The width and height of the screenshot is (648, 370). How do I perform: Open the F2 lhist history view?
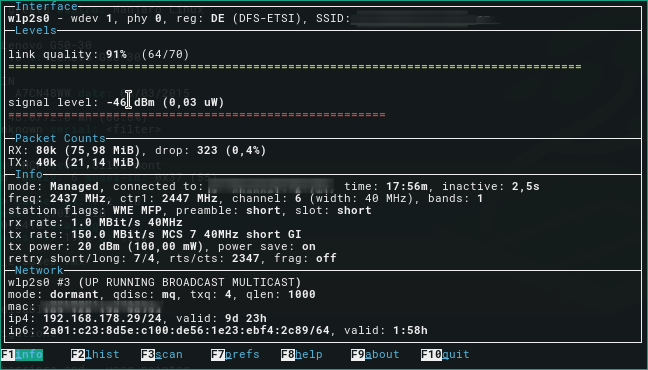(x=95, y=355)
